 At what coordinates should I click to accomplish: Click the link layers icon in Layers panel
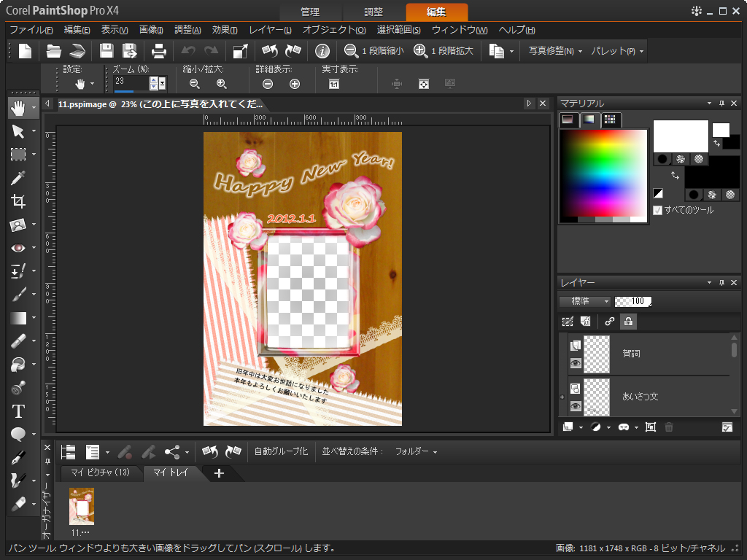click(610, 322)
